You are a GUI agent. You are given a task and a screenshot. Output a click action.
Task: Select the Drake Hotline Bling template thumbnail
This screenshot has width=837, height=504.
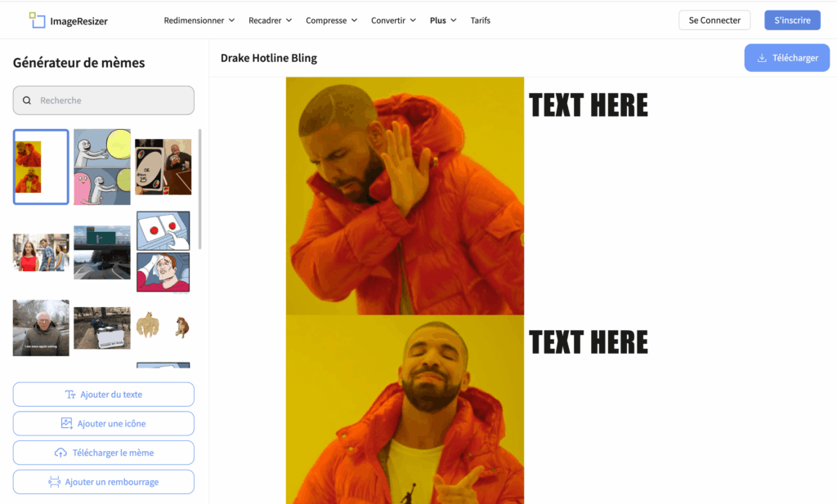coord(41,167)
